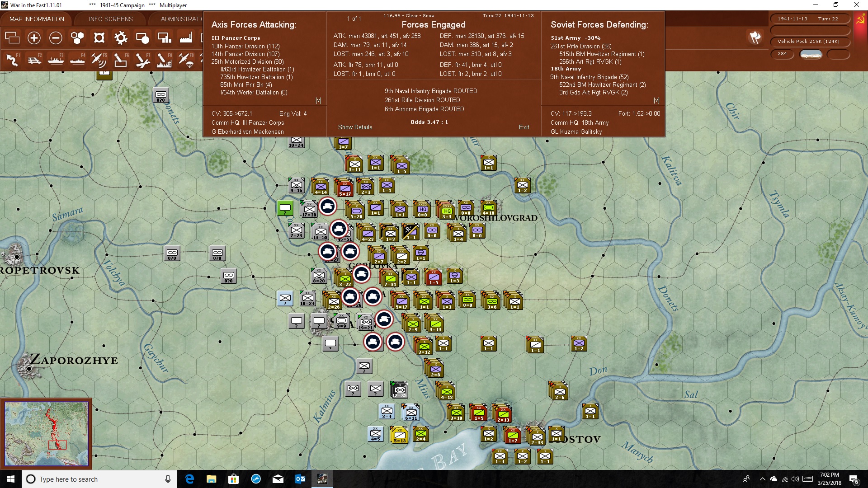868x488 pixels.
Task: Select the 8=20 German unit counter
Action: click(319, 276)
